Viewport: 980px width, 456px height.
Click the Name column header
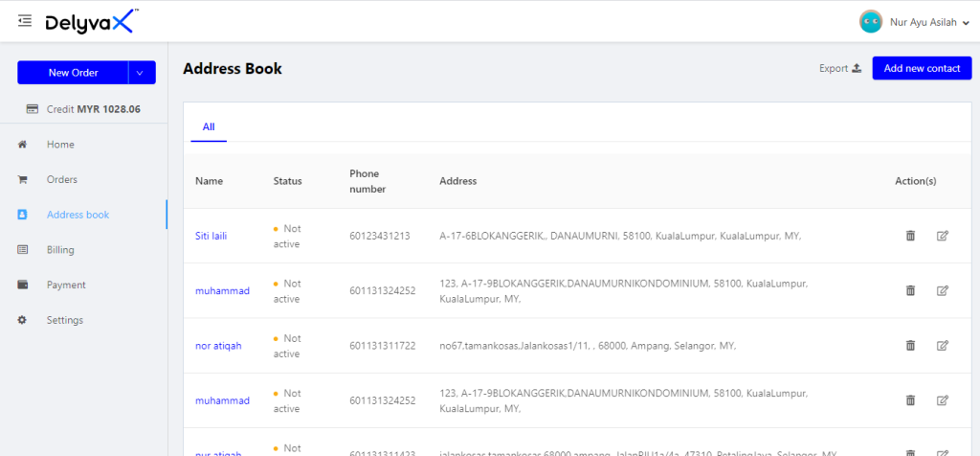(210, 181)
